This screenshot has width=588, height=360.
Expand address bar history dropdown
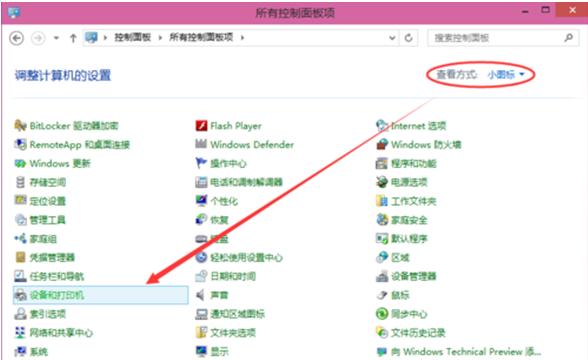pyautogui.click(x=392, y=38)
